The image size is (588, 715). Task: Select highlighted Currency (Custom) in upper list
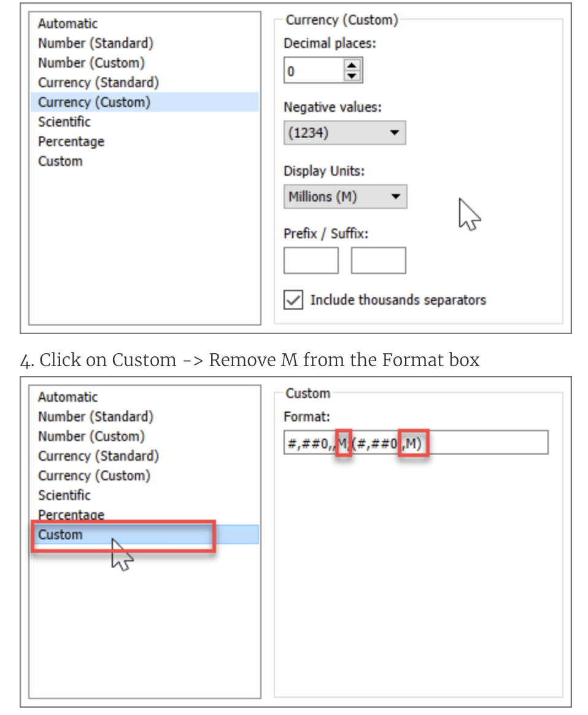click(x=145, y=102)
